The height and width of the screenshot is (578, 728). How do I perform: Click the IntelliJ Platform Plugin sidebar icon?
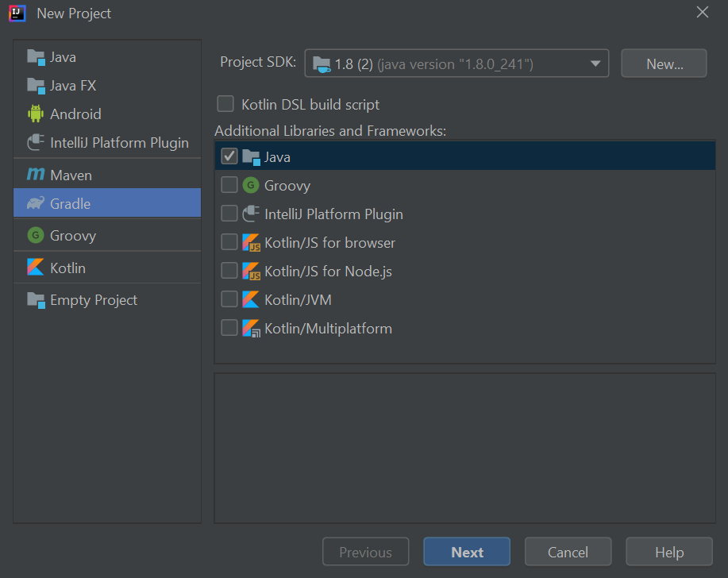[x=36, y=143]
